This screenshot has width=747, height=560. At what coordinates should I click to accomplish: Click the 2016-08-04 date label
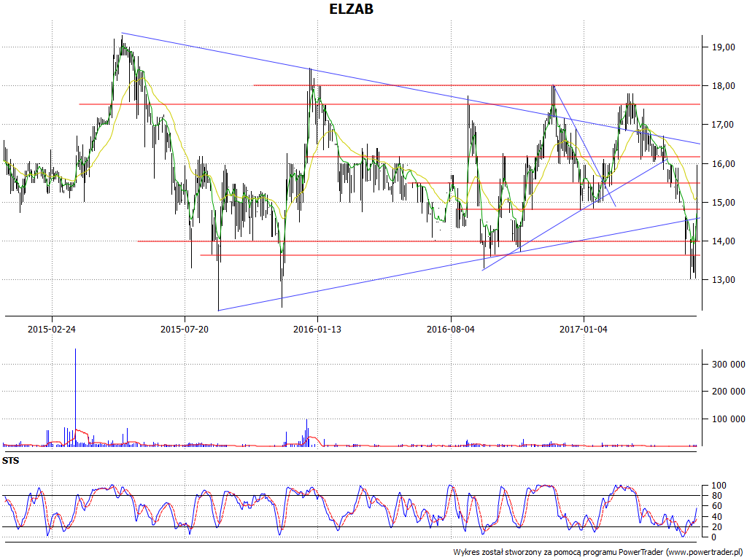click(451, 329)
